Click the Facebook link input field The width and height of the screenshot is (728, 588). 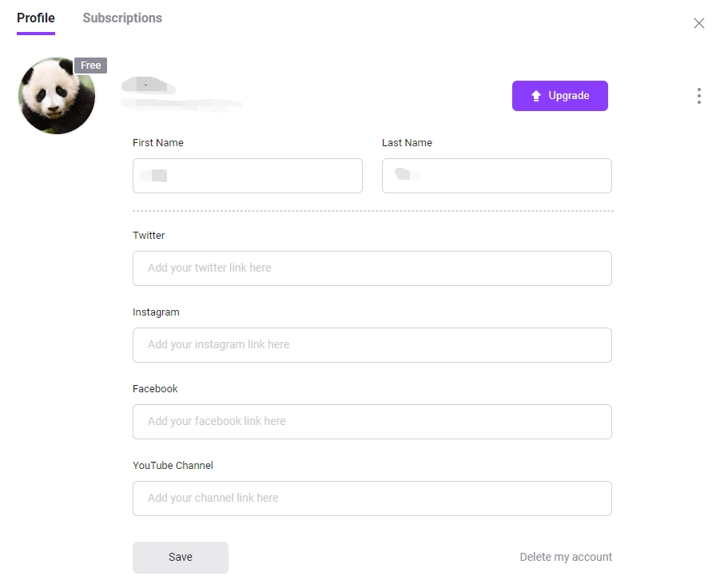372,422
